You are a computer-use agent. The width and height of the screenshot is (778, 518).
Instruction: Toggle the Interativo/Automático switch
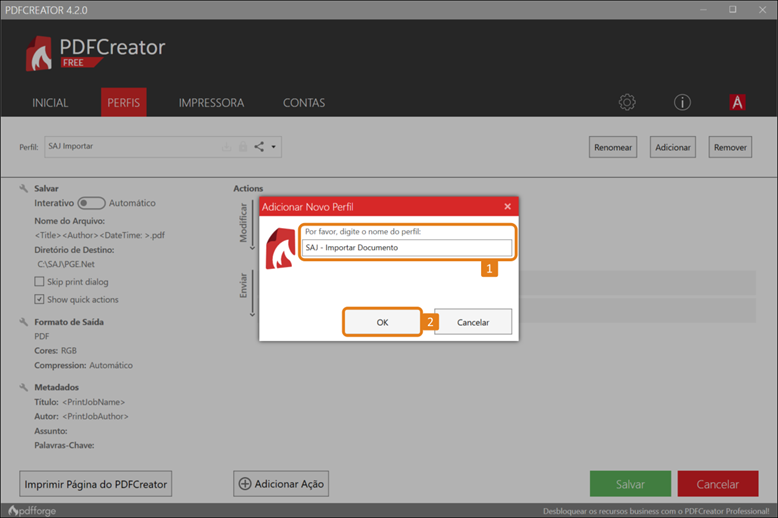tap(91, 203)
